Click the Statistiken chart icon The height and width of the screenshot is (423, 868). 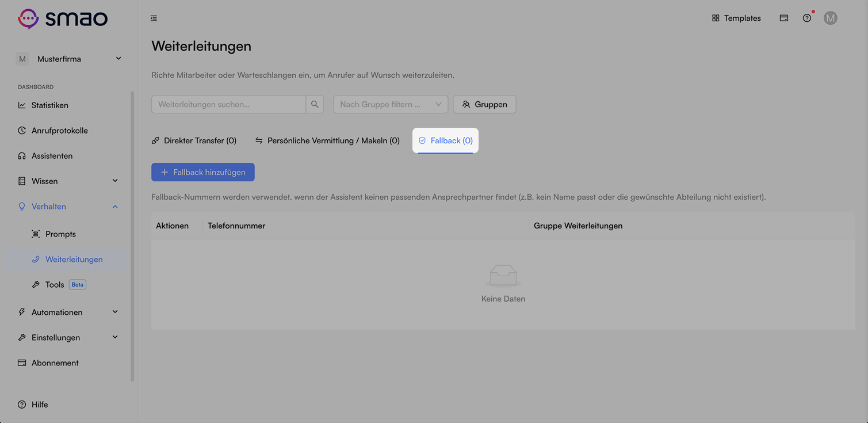22,105
